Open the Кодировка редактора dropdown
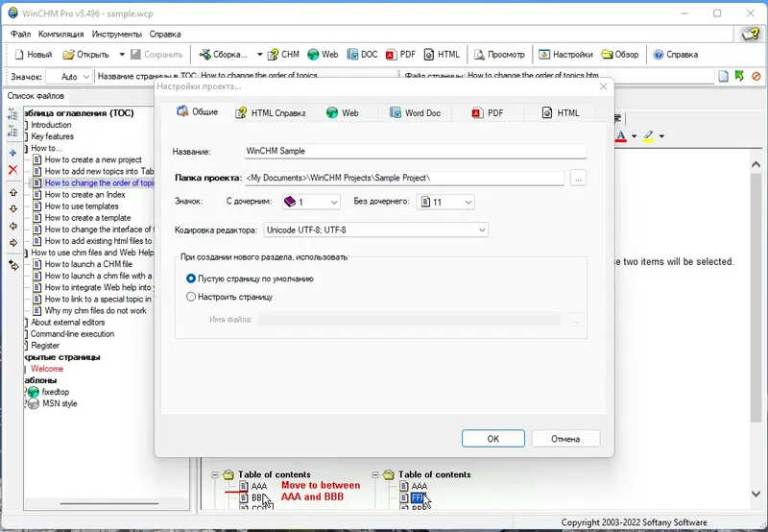Screen dimensions: 768x532 click(375, 230)
